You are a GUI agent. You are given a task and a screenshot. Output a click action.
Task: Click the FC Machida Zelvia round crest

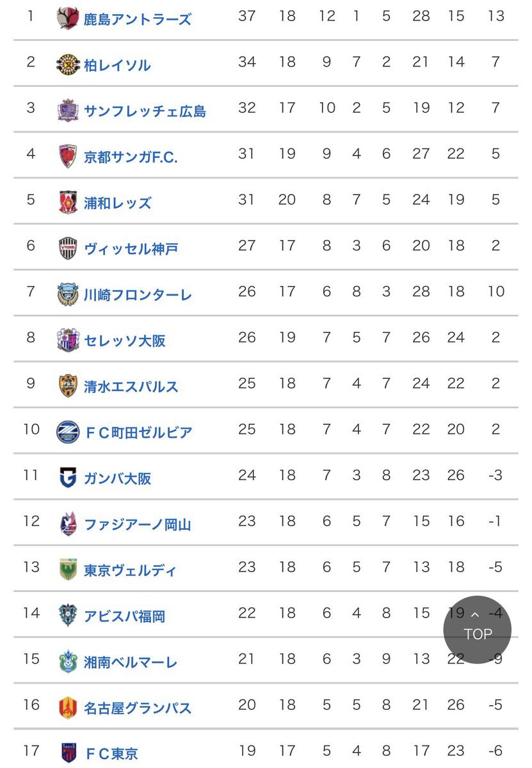pos(67,432)
